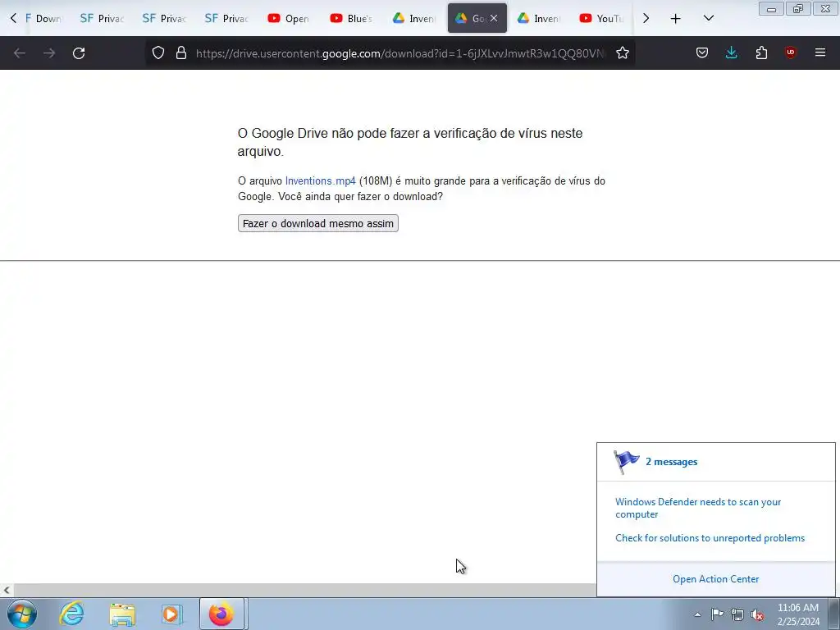Switch to the third SF Privac tab

226,18
